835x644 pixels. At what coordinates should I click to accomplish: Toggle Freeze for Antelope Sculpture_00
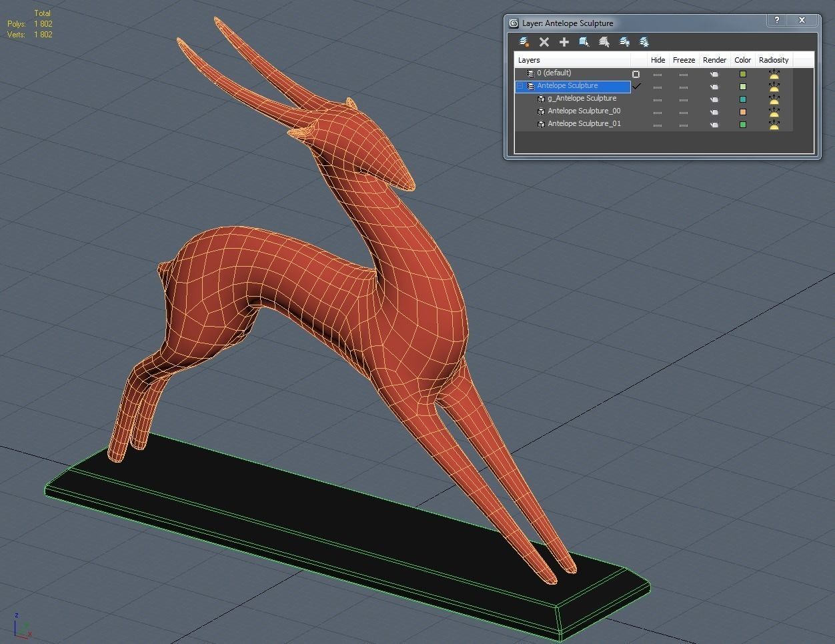pos(684,113)
